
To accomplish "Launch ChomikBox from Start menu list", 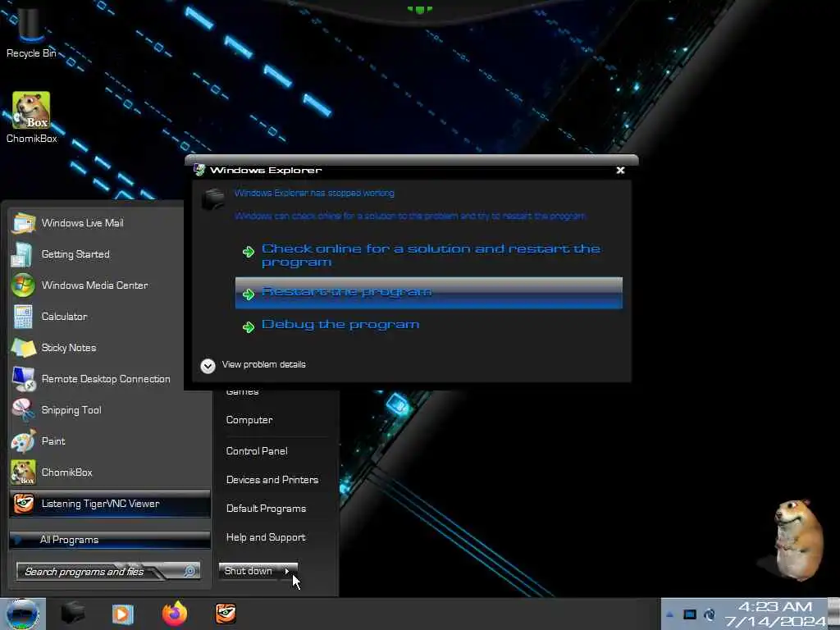I will (x=110, y=472).
